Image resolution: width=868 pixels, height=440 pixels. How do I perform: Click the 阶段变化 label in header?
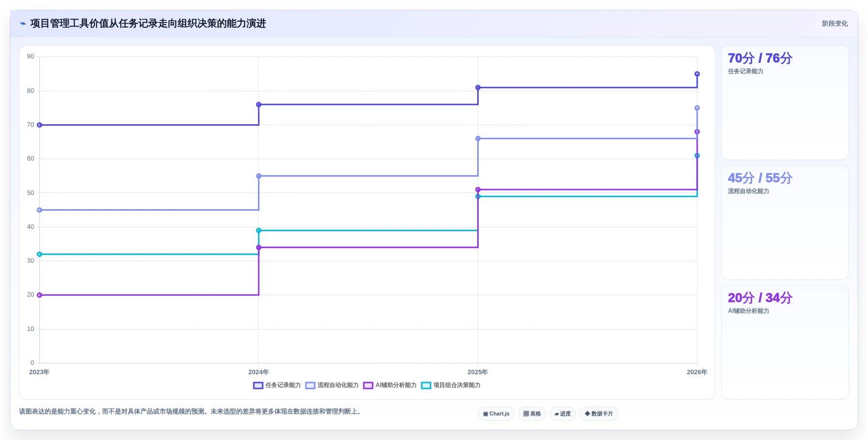pos(835,24)
